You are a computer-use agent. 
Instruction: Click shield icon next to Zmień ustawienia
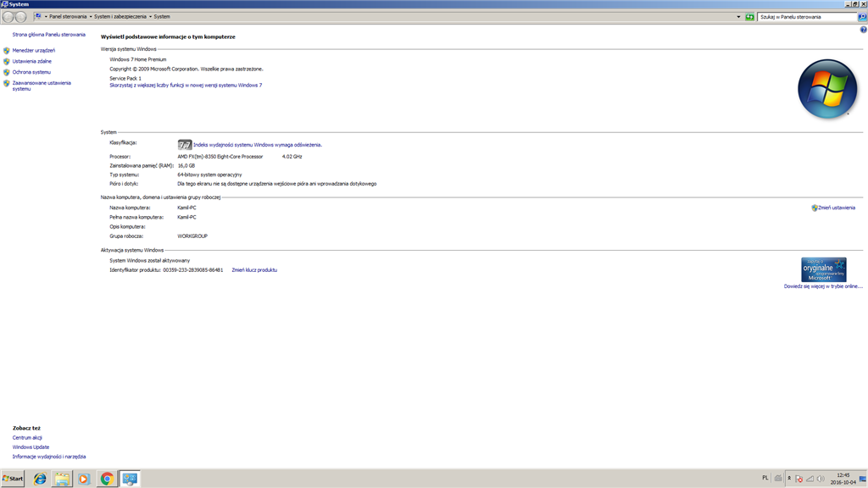tap(815, 208)
